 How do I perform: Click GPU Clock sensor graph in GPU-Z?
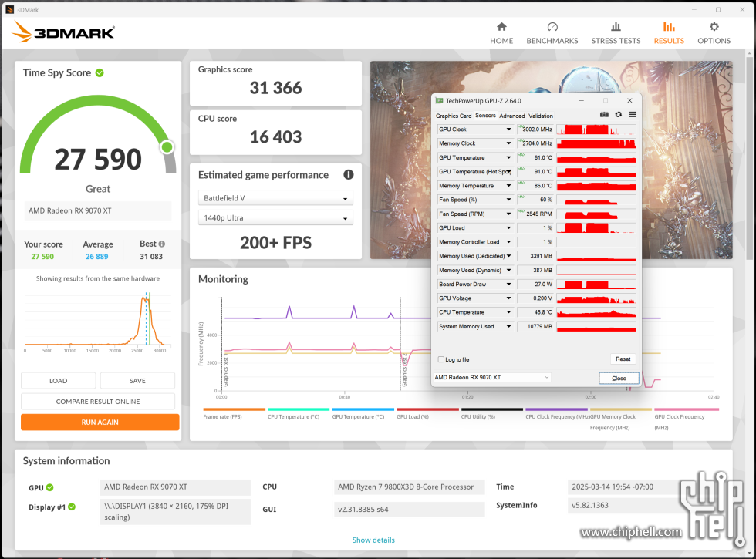pos(596,130)
